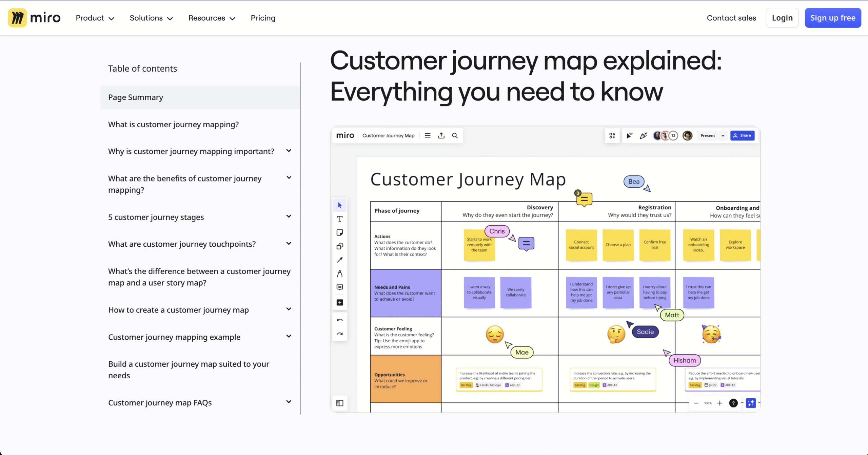Open the hamburger menu icon on board

[x=428, y=136]
